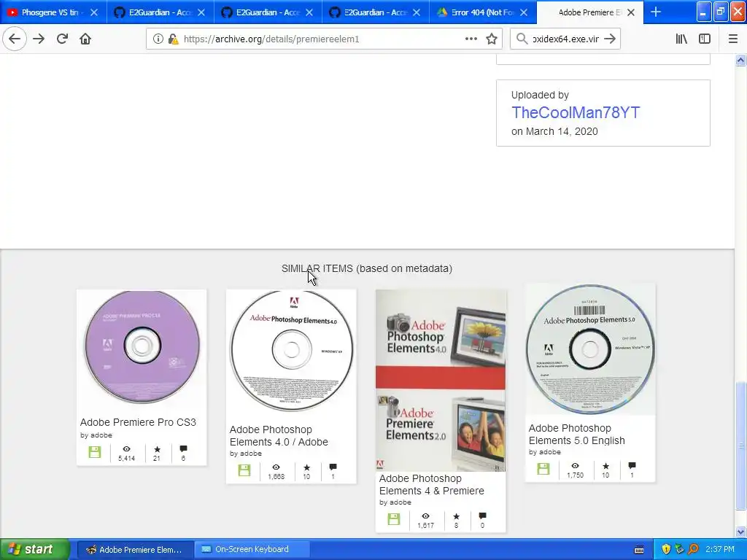The width and height of the screenshot is (747, 560).
Task: Click the views eye icon showing 1,668
Action: pyautogui.click(x=276, y=467)
